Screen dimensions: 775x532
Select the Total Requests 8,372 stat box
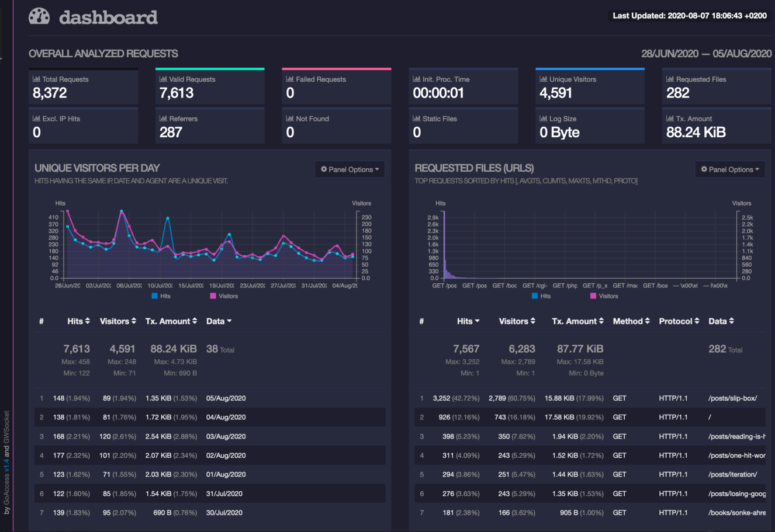pos(83,87)
